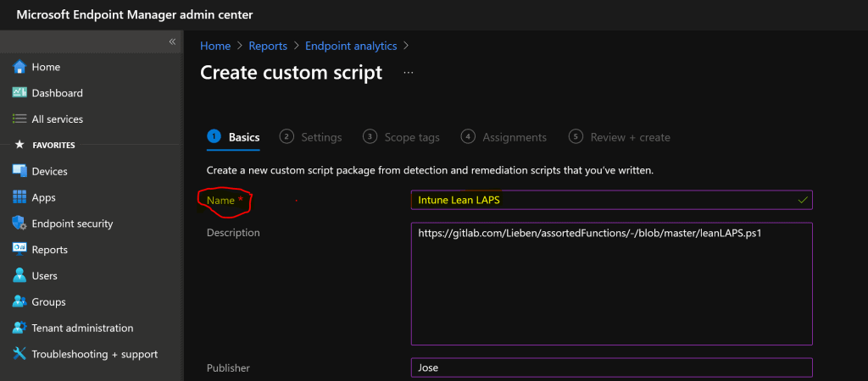
Task: Click the Publisher field containing Jose
Action: pos(612,367)
